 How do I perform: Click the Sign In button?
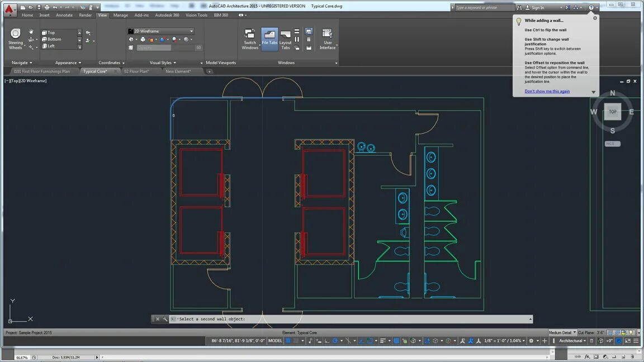[x=537, y=7]
